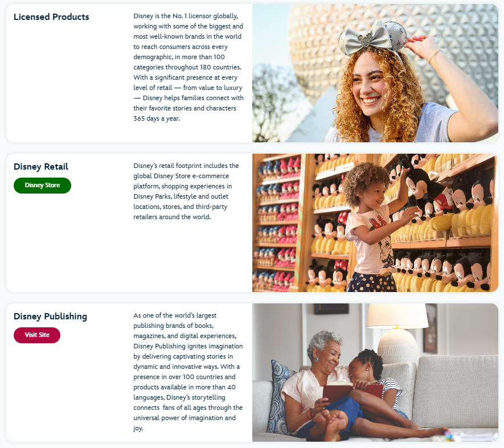Click the silver Minnie ears bow headband
This screenshot has width=504, height=448.
pyautogui.click(x=373, y=38)
